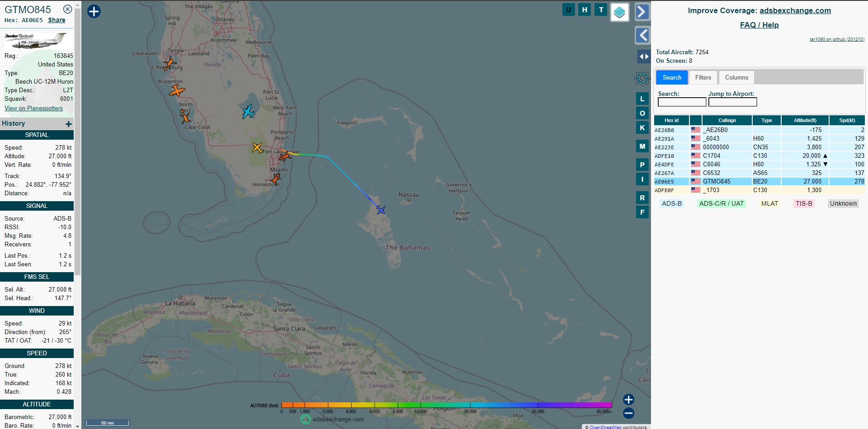Toggle the T map button

(x=601, y=9)
